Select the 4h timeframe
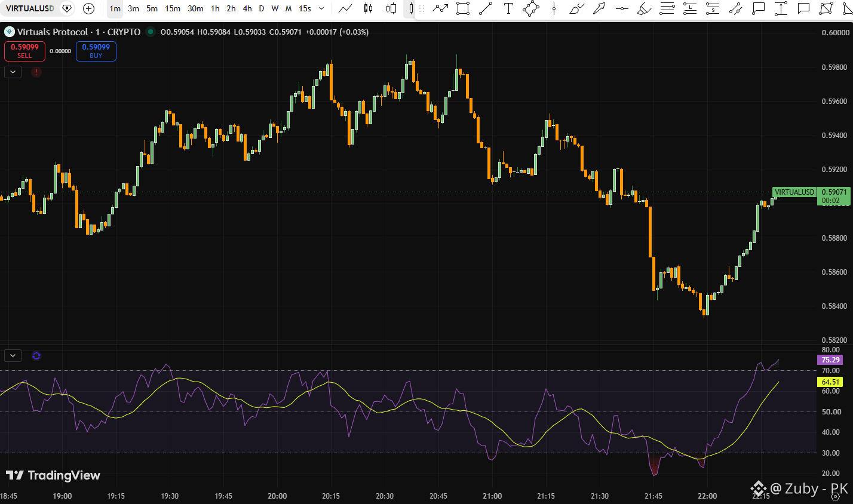The image size is (853, 504). (x=247, y=8)
